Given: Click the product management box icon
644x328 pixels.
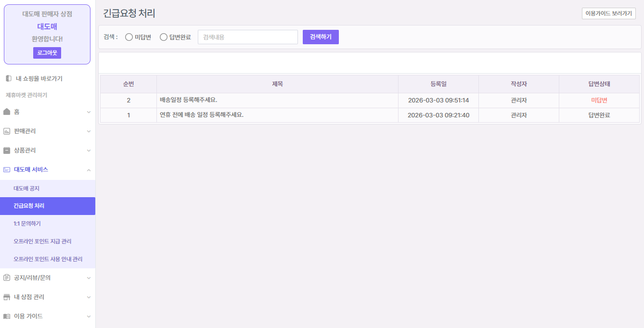Looking at the screenshot, I should pyautogui.click(x=7, y=151).
